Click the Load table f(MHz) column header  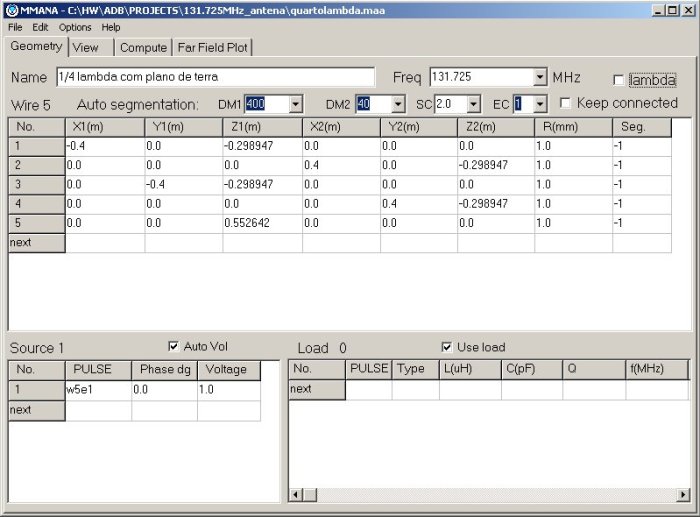[657, 369]
